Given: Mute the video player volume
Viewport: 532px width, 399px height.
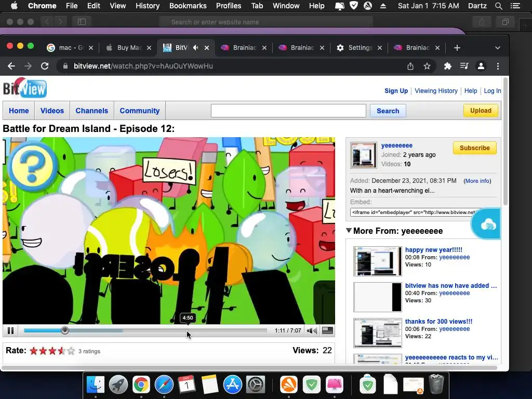Looking at the screenshot, I should (x=312, y=330).
